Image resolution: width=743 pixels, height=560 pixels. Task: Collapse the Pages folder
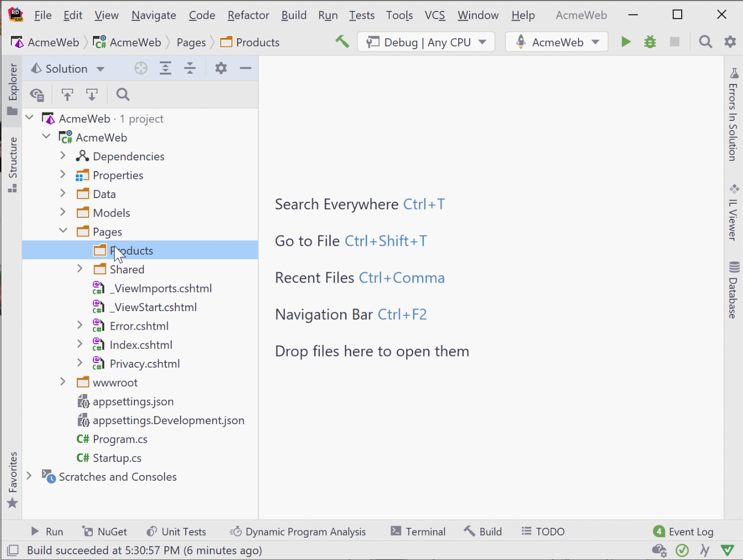pyautogui.click(x=63, y=231)
